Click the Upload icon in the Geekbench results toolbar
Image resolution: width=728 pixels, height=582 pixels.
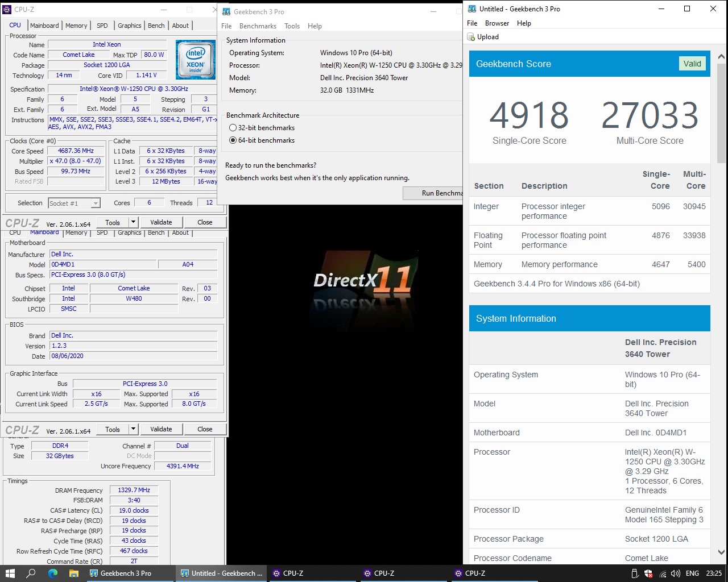coord(471,37)
